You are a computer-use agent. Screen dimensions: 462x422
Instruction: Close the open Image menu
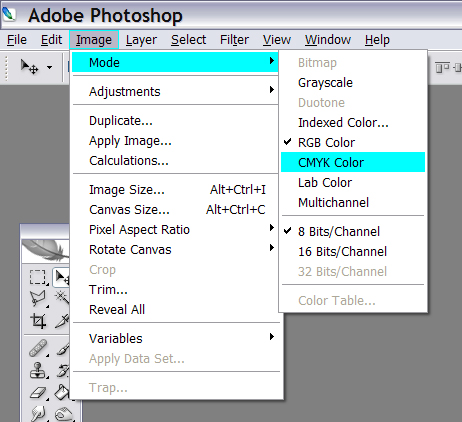click(x=94, y=40)
